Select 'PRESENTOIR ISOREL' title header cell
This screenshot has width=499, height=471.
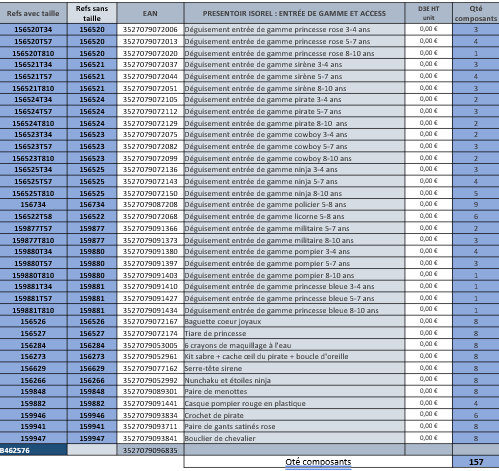[294, 13]
